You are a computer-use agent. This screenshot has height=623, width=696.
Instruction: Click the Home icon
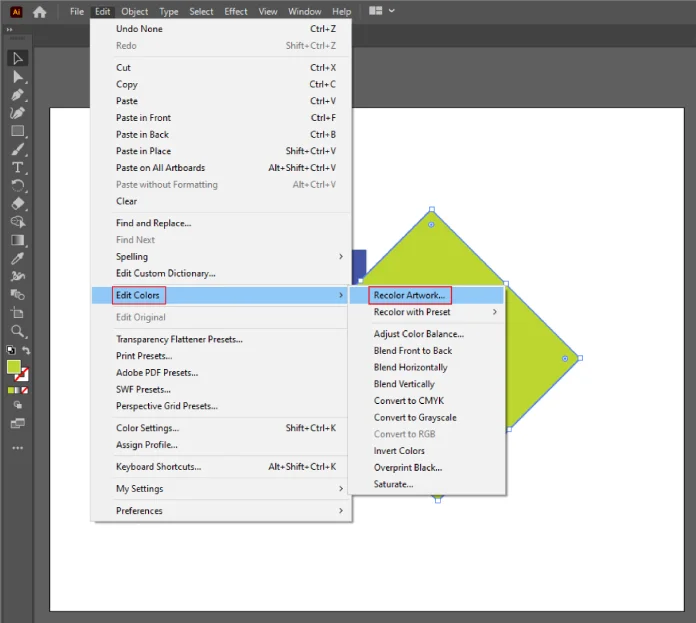coord(39,12)
